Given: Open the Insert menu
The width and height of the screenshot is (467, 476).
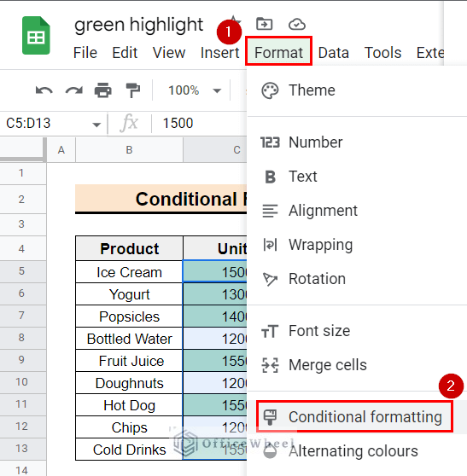Looking at the screenshot, I should (219, 53).
